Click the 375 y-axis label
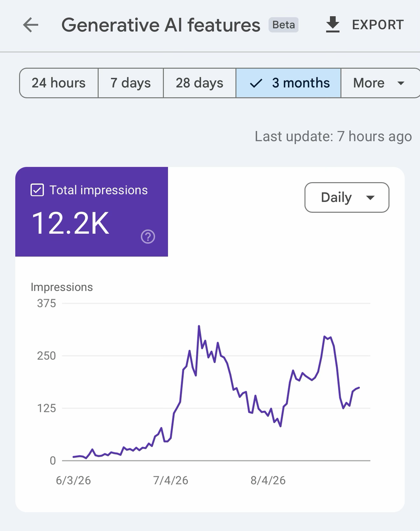 pos(46,303)
